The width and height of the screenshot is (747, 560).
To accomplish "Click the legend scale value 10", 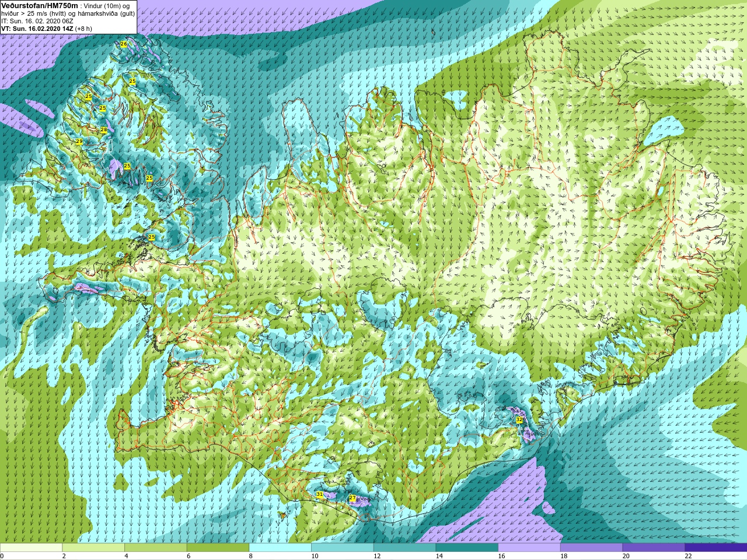I will tap(315, 556).
